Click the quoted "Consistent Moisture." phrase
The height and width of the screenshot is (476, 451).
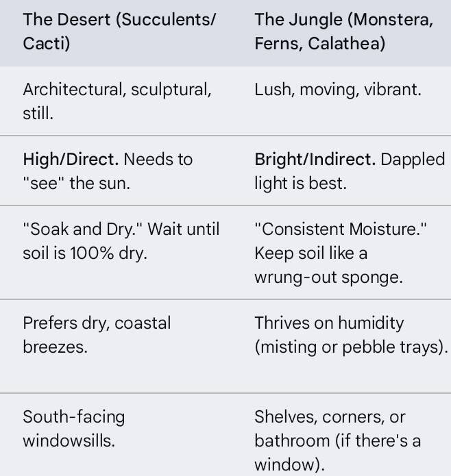tap(340, 229)
